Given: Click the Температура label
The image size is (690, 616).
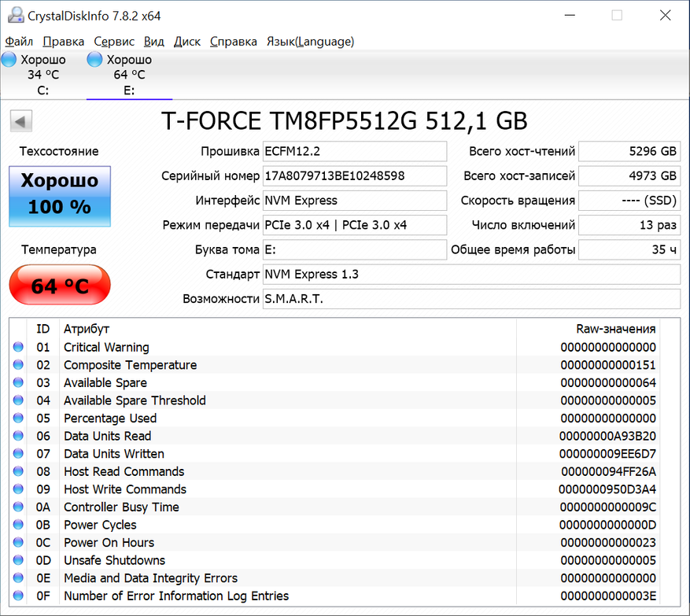Looking at the screenshot, I should pyautogui.click(x=59, y=249).
